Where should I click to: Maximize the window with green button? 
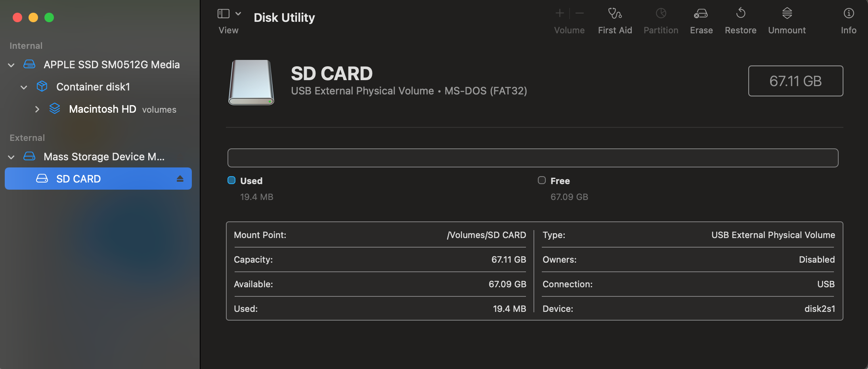coord(49,17)
